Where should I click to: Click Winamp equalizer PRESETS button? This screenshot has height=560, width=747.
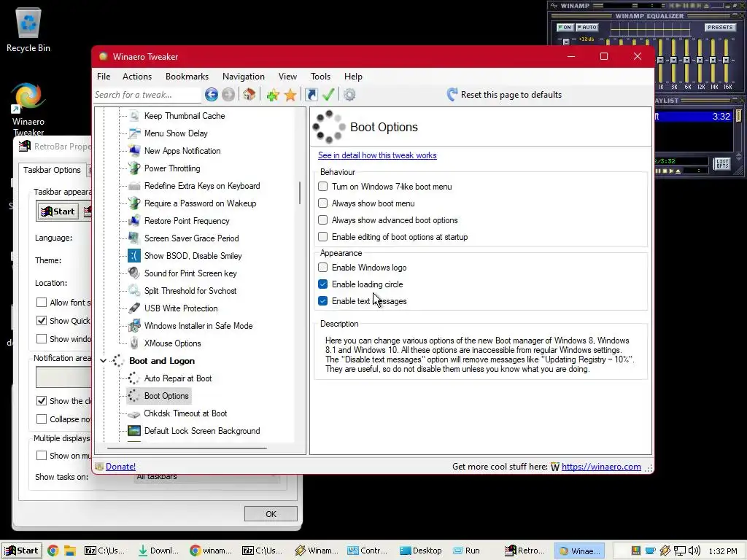pyautogui.click(x=720, y=28)
